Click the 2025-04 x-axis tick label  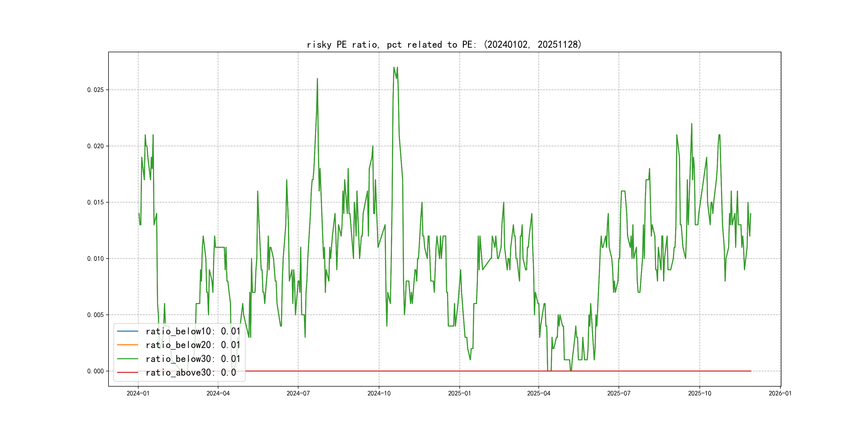tap(538, 393)
